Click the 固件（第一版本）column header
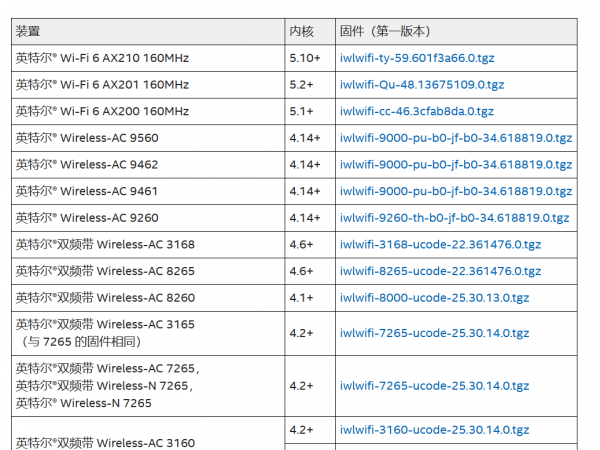Viewport: 600px width, 450px height. point(385,32)
